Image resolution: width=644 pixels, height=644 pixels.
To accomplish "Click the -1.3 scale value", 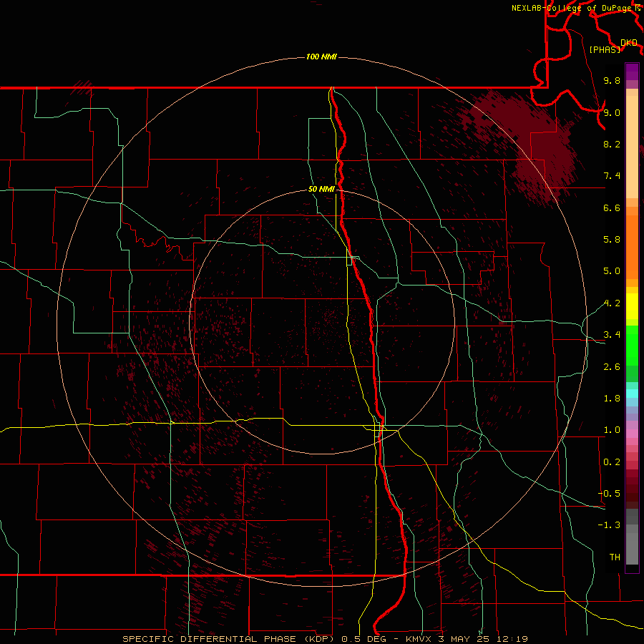I will click(x=609, y=525).
